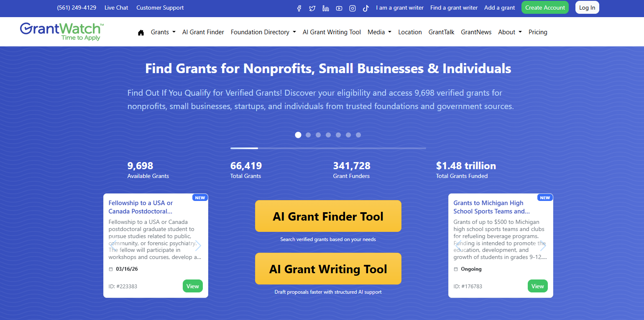Open Grants to Michigan High School title
The height and width of the screenshot is (320, 644).
click(491, 207)
